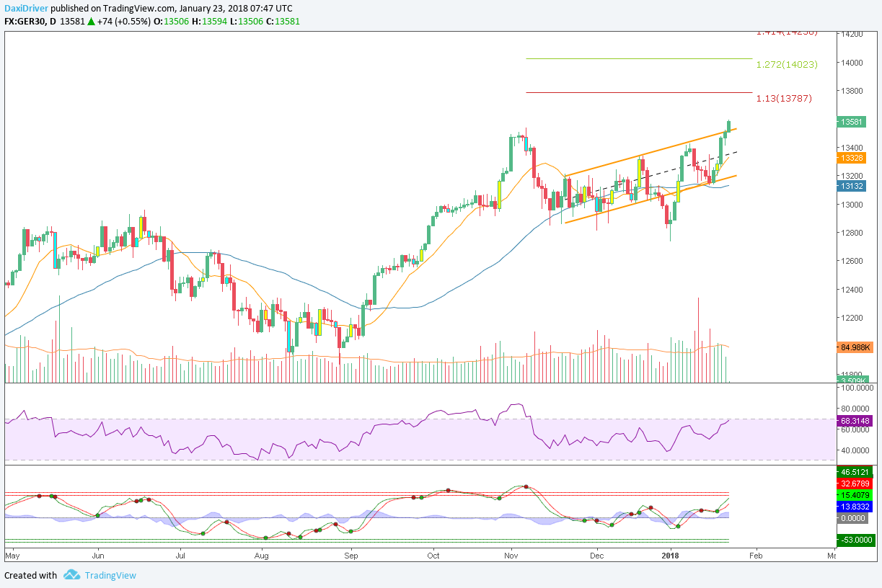Image resolution: width=882 pixels, height=588 pixels.
Task: Open the TradingView link in the footer
Action: pyautogui.click(x=110, y=575)
